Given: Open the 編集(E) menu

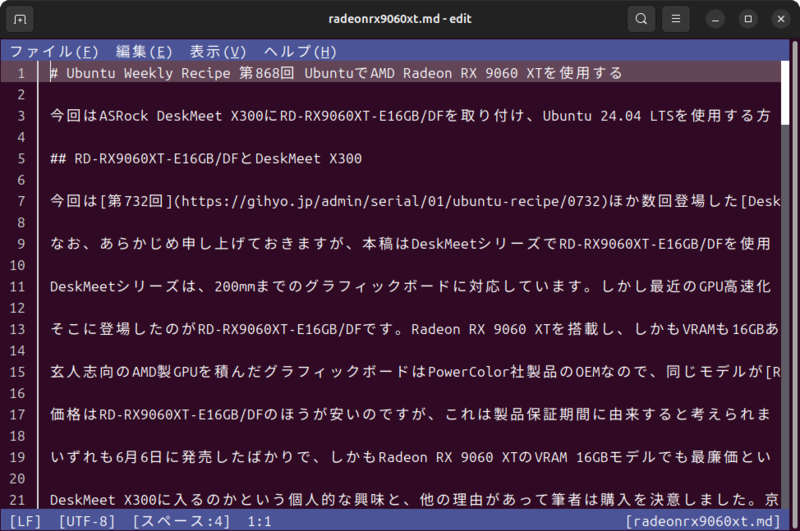Looking at the screenshot, I should (x=144, y=52).
